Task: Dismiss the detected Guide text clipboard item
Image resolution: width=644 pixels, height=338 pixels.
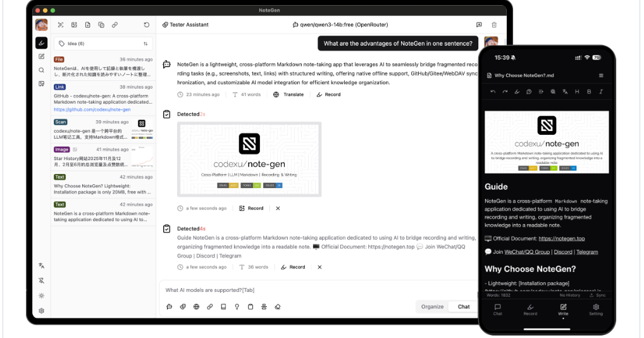Action: point(319,267)
